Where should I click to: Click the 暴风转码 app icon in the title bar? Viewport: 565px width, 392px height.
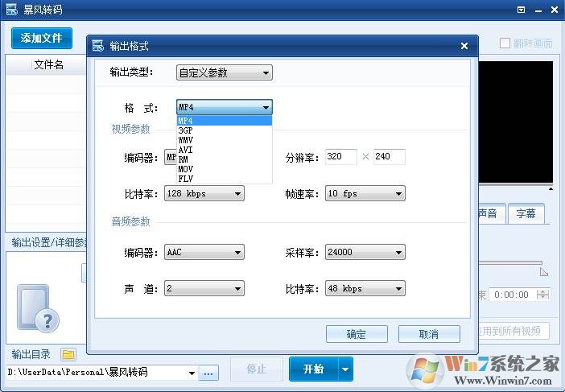(11, 10)
